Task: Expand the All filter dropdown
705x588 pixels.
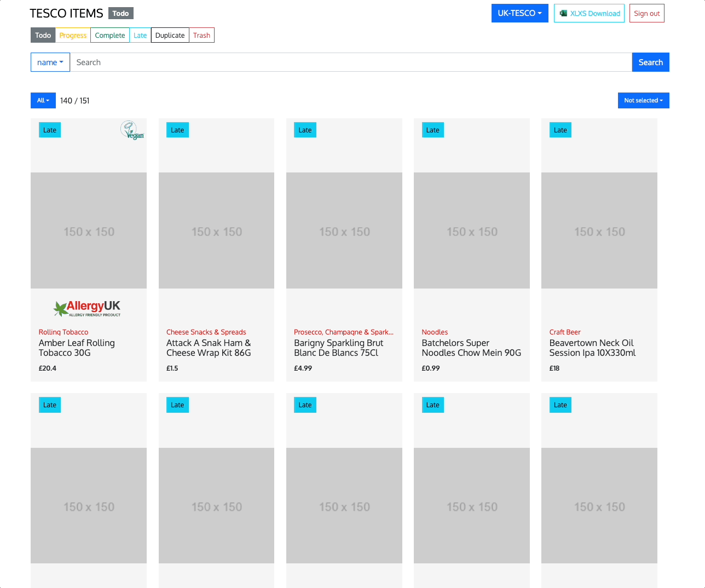Action: click(43, 101)
